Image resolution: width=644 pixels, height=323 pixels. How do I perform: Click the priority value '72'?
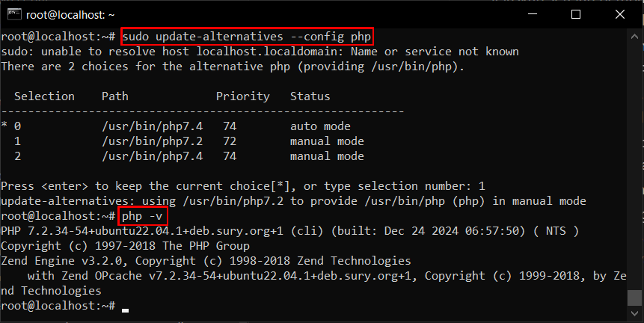230,141
